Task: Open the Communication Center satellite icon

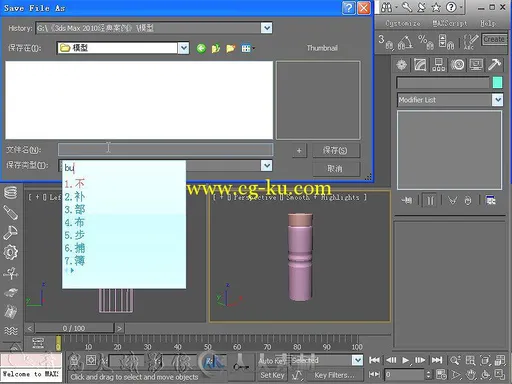Action: [422, 7]
